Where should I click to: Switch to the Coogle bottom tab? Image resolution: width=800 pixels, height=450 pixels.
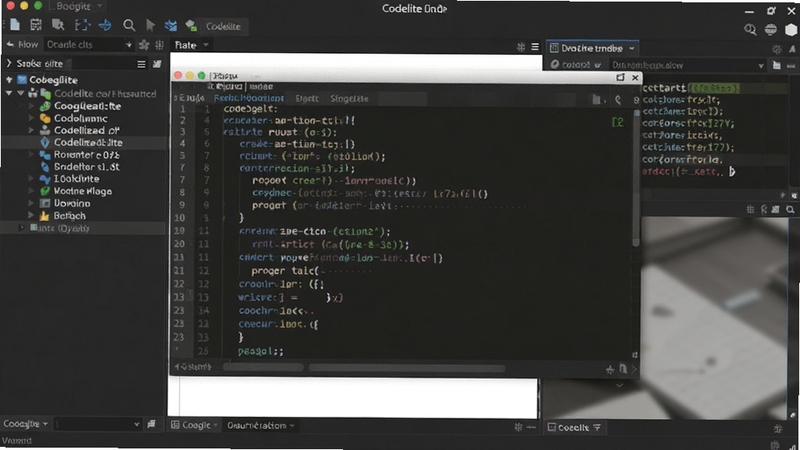194,425
